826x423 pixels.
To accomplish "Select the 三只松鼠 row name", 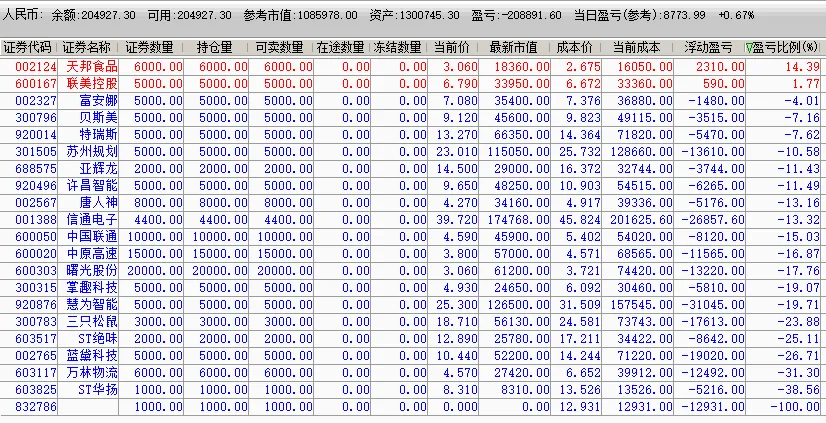I will (x=92, y=321).
